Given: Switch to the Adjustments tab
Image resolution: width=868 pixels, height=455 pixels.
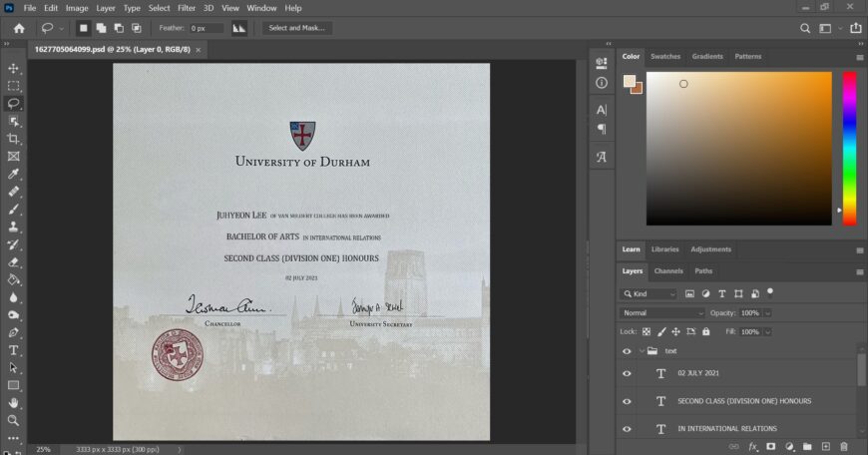Looking at the screenshot, I should point(710,249).
